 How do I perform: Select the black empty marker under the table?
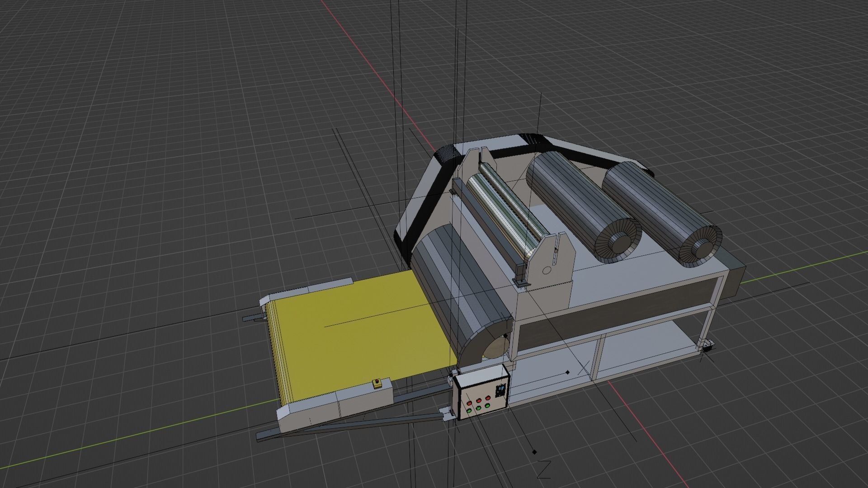click(568, 372)
